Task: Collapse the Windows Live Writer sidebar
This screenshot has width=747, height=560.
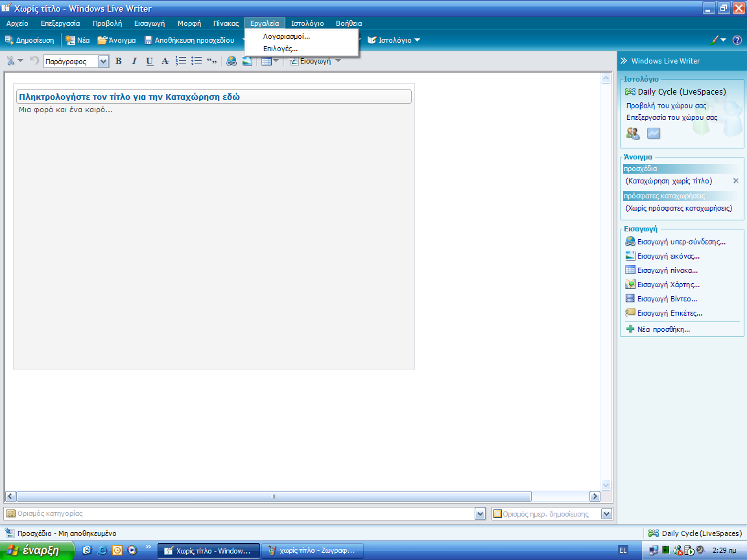Action: pos(624,61)
